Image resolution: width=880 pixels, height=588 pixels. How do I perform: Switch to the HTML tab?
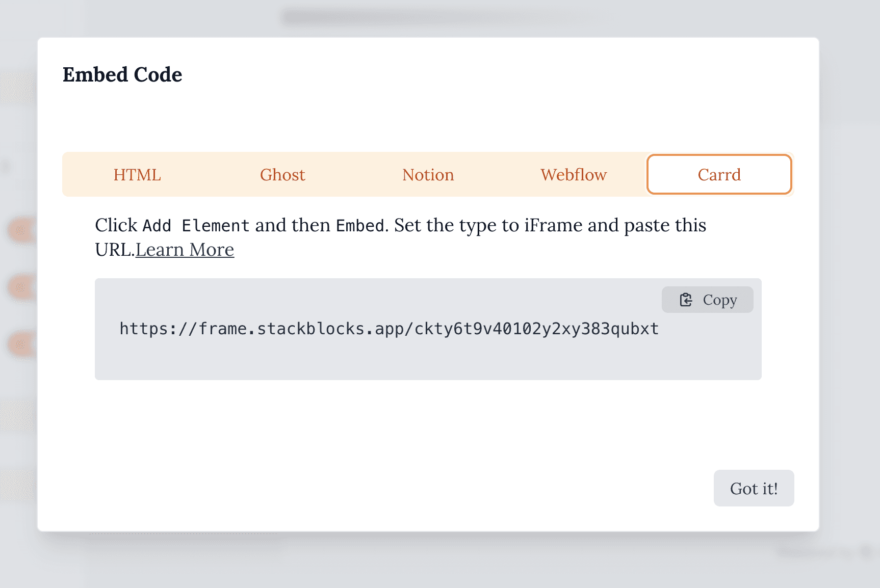[x=137, y=174]
